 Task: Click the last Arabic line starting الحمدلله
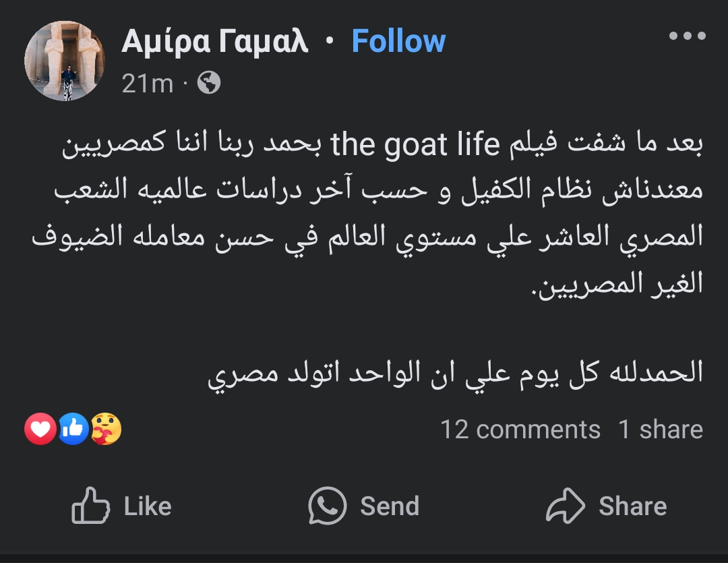456,372
